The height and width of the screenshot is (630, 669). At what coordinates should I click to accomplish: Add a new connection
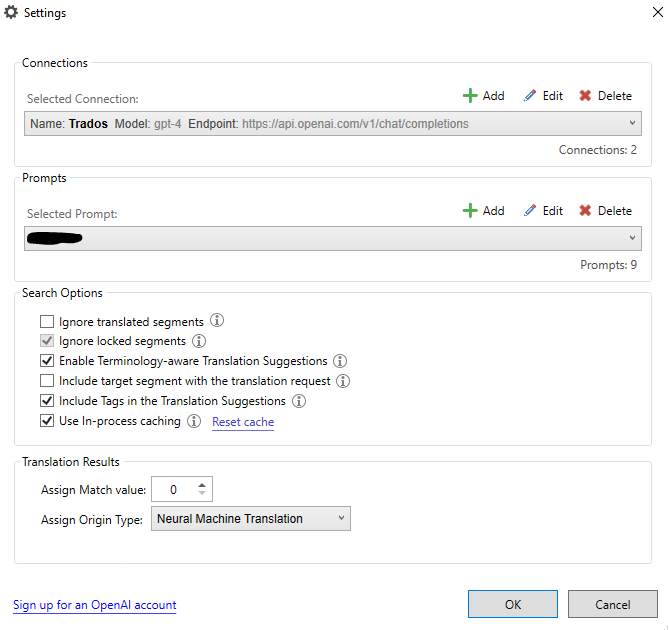483,96
